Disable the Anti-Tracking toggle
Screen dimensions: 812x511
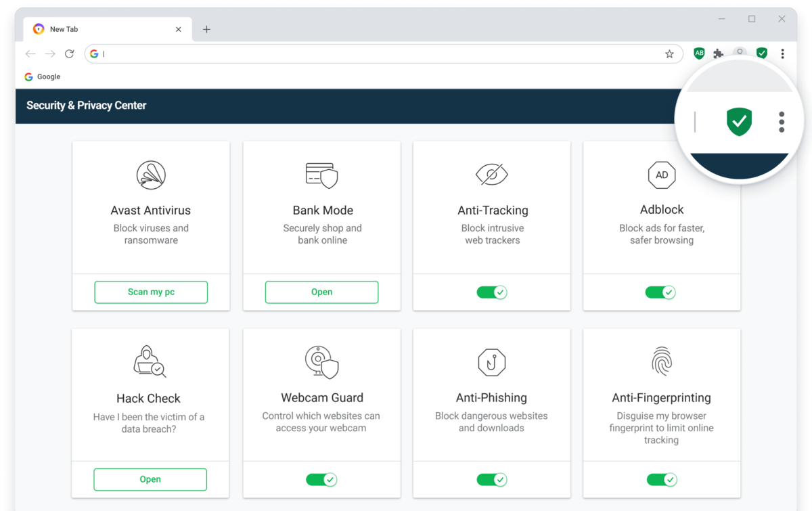point(492,292)
